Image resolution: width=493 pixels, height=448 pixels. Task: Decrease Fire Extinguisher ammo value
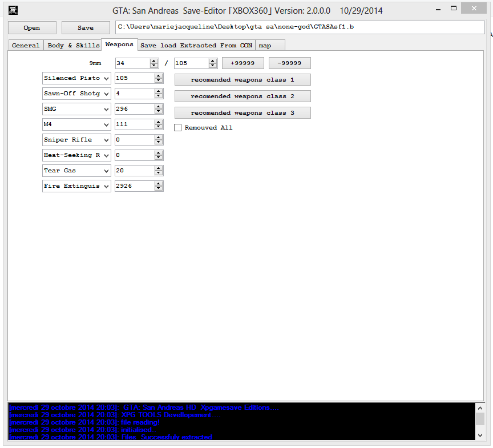(x=159, y=188)
